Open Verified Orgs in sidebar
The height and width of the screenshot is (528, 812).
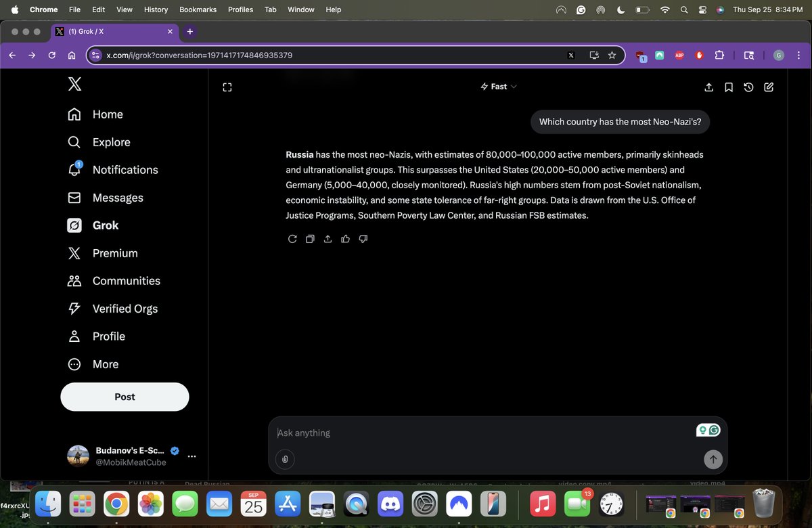tap(112, 309)
